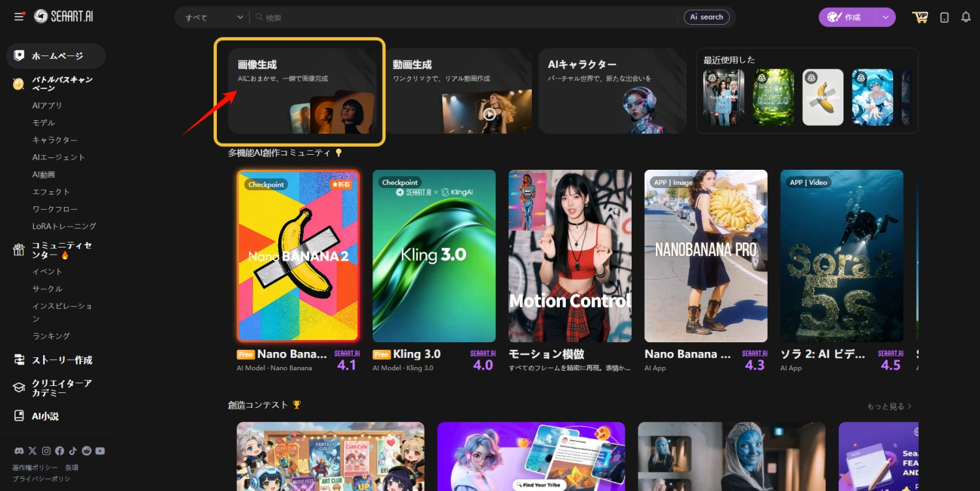Open the VIP store via cart icon
Screen dimensions: 980x491
921,17
